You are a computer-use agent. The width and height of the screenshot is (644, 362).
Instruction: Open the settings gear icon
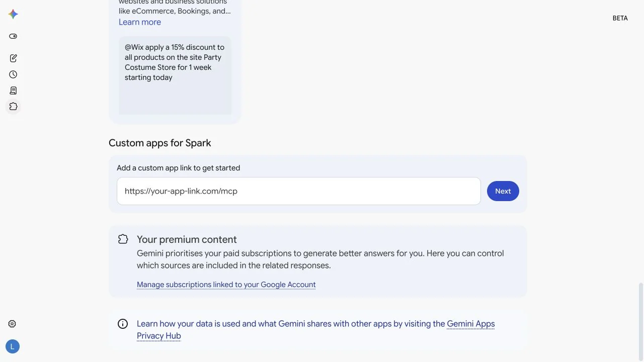pyautogui.click(x=13, y=324)
